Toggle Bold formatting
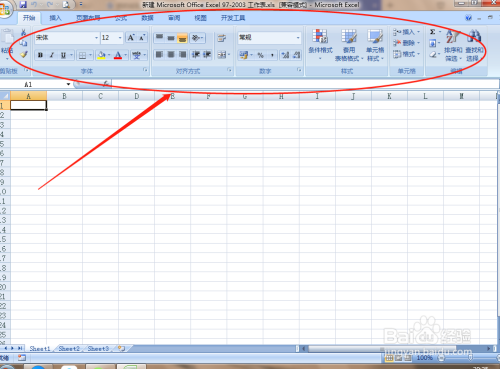The height and width of the screenshot is (369, 500). pyautogui.click(x=40, y=55)
